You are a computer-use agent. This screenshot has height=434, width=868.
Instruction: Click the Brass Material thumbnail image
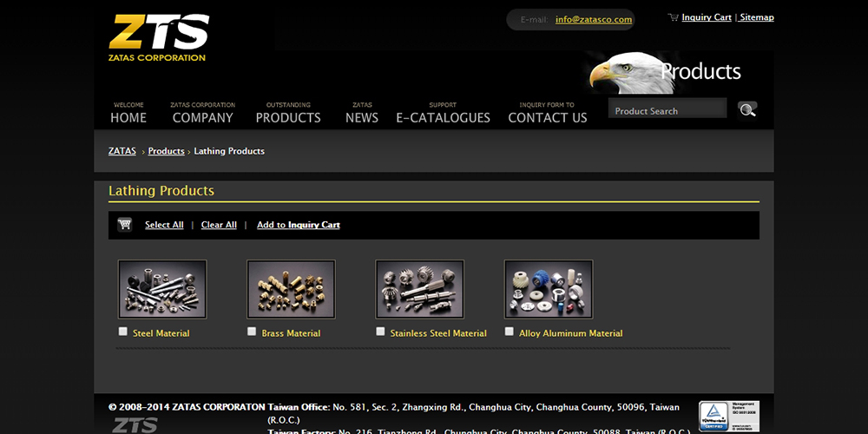tap(291, 290)
